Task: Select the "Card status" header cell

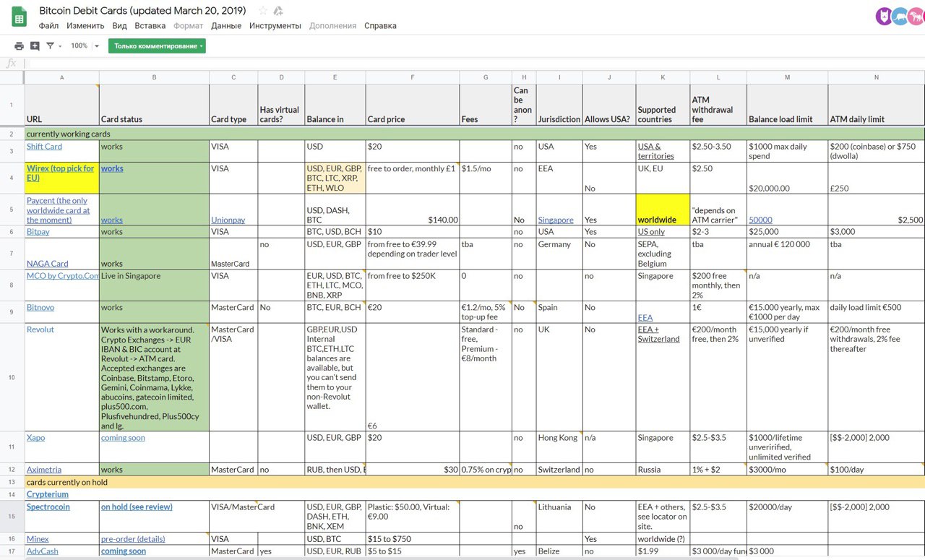Action: point(154,105)
